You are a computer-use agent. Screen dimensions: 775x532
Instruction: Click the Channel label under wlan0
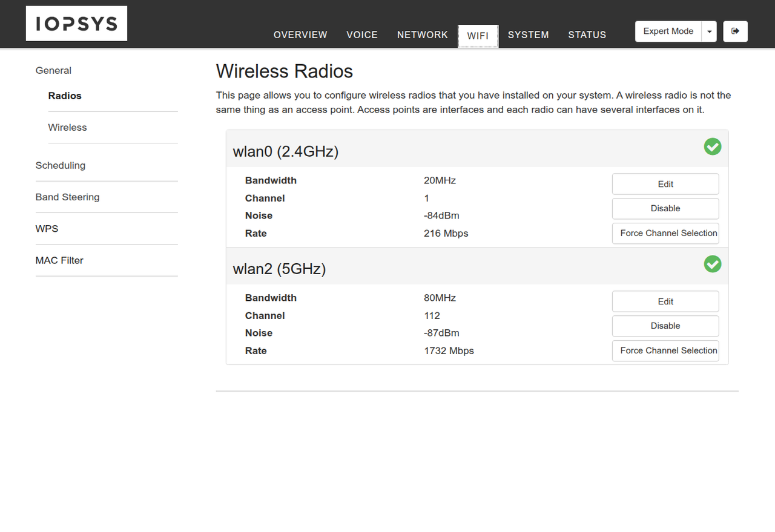[265, 198]
